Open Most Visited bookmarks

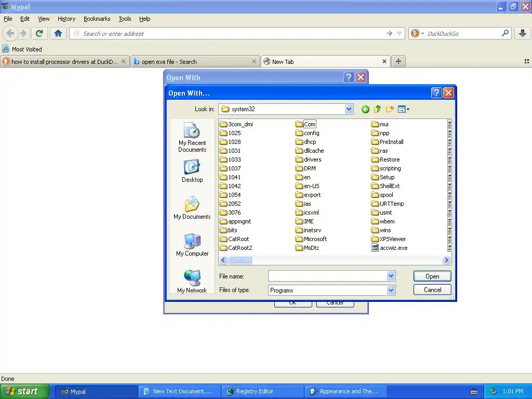click(22, 49)
